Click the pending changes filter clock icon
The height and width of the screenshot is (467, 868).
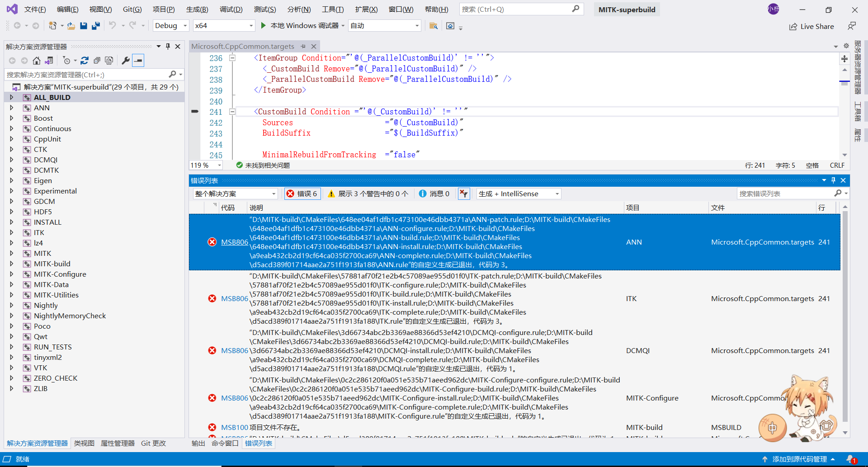(x=67, y=61)
